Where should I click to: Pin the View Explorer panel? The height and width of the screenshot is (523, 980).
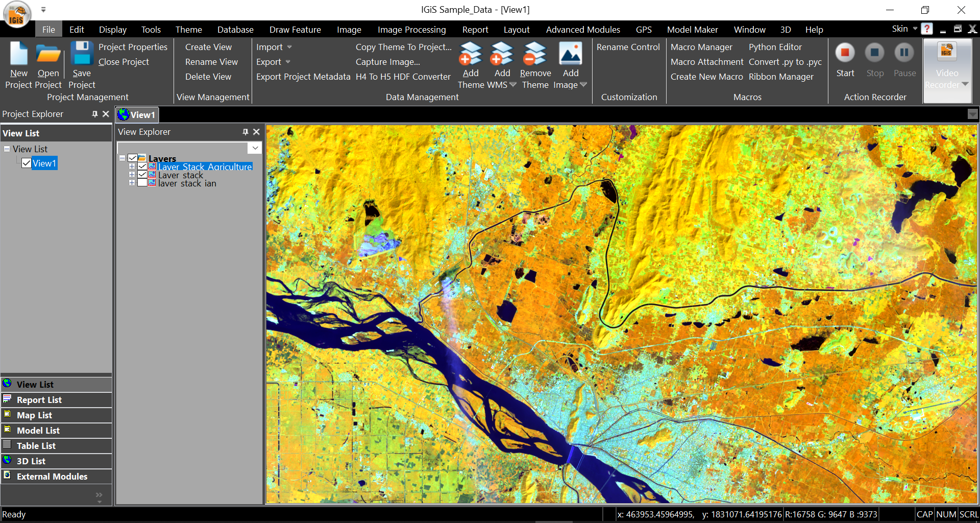[x=246, y=132]
